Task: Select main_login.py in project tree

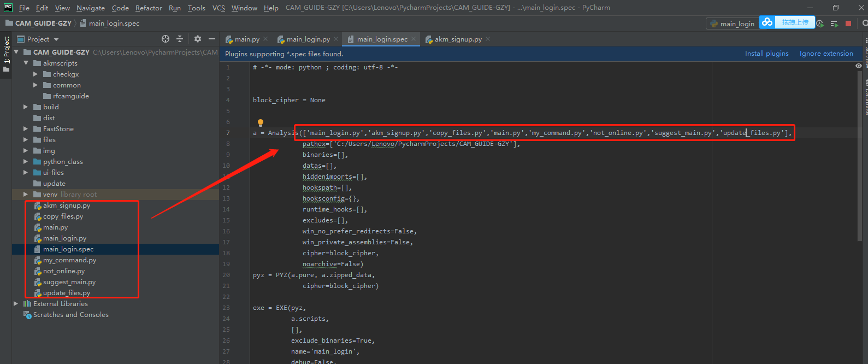Action: [x=64, y=238]
